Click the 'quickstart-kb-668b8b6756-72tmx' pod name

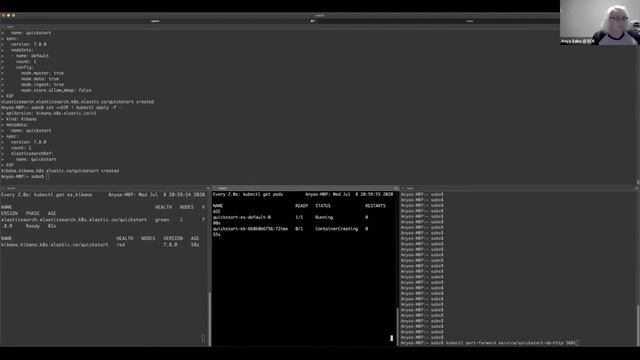[x=250, y=229]
